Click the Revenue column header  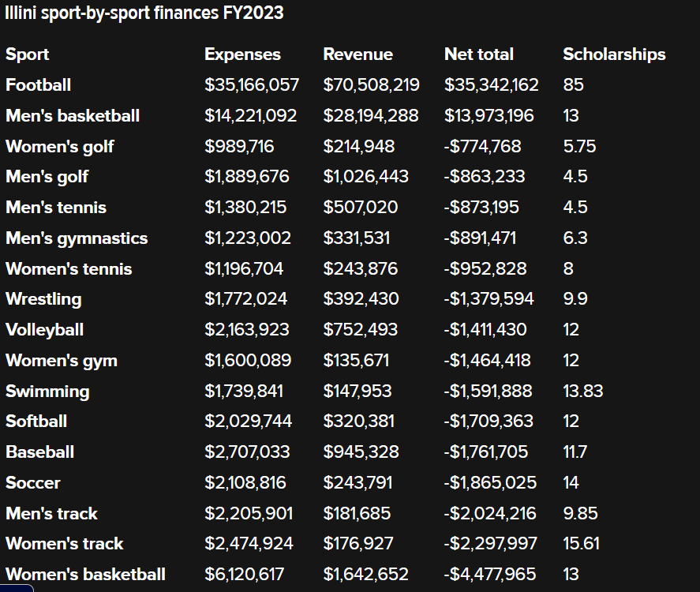coord(357,54)
